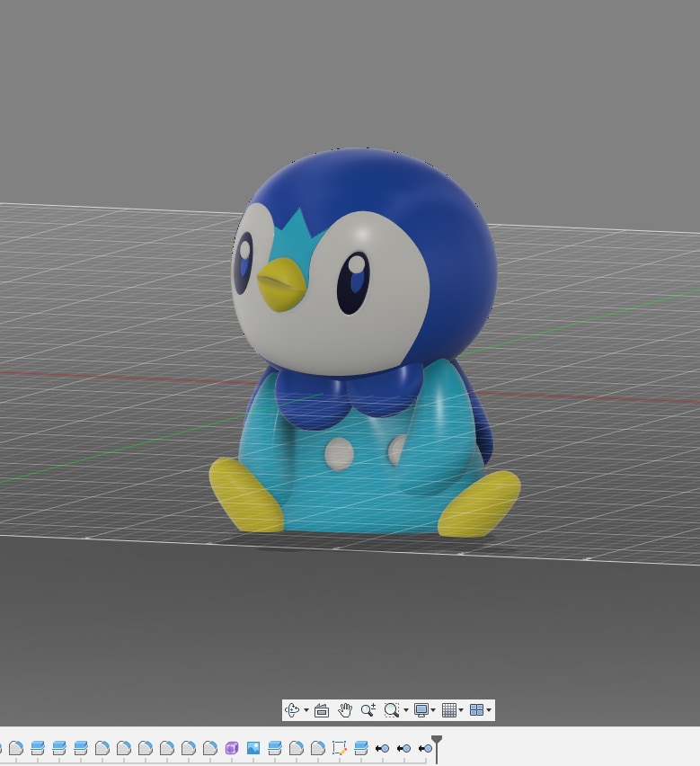This screenshot has height=766, width=700.
Task: Select the Zoom magnifier with plus-minus
Action: 368,710
